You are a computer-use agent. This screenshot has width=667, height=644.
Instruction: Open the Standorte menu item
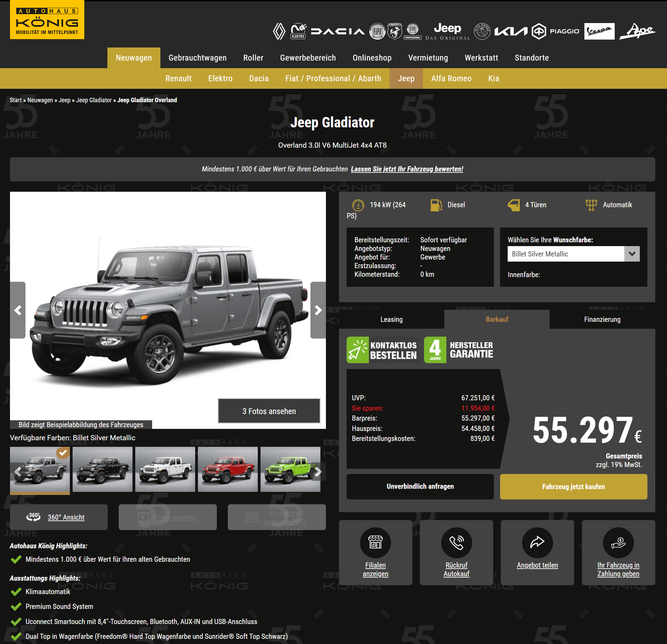click(532, 58)
